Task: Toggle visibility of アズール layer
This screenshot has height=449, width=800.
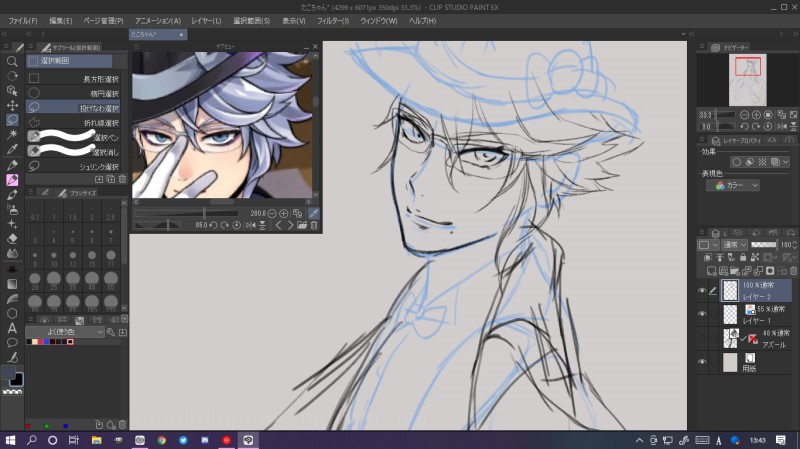Action: [701, 338]
